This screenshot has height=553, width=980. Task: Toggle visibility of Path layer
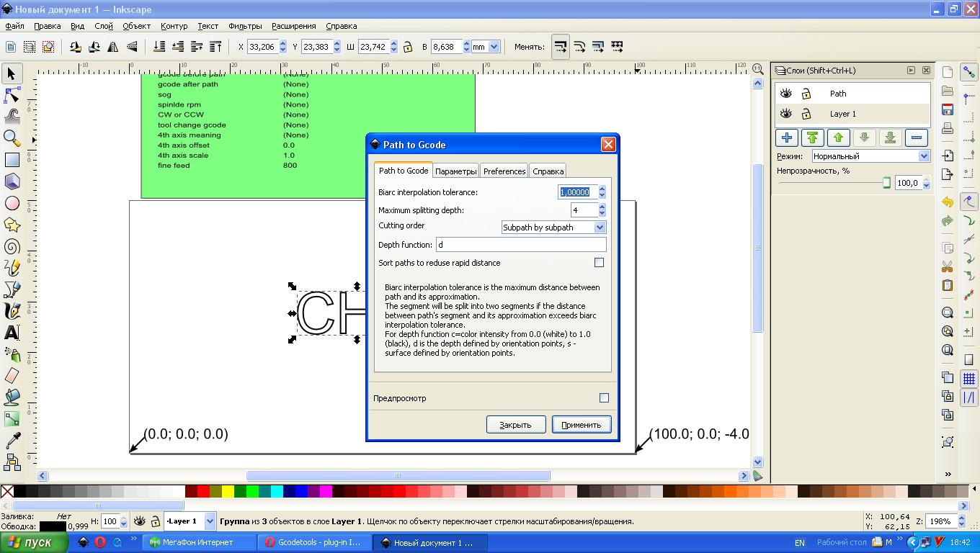tap(786, 94)
